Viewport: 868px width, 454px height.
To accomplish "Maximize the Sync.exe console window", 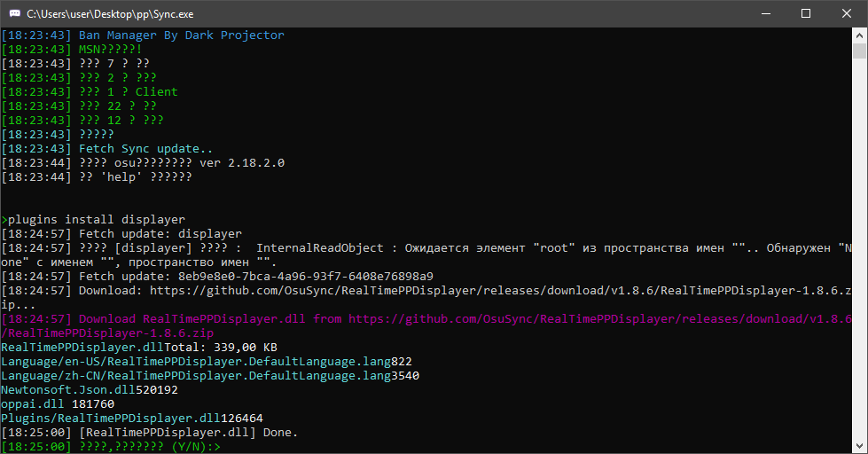I will coord(806,14).
